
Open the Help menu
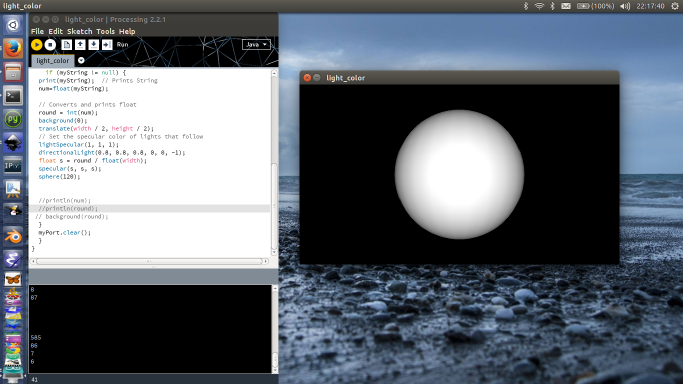tap(127, 31)
